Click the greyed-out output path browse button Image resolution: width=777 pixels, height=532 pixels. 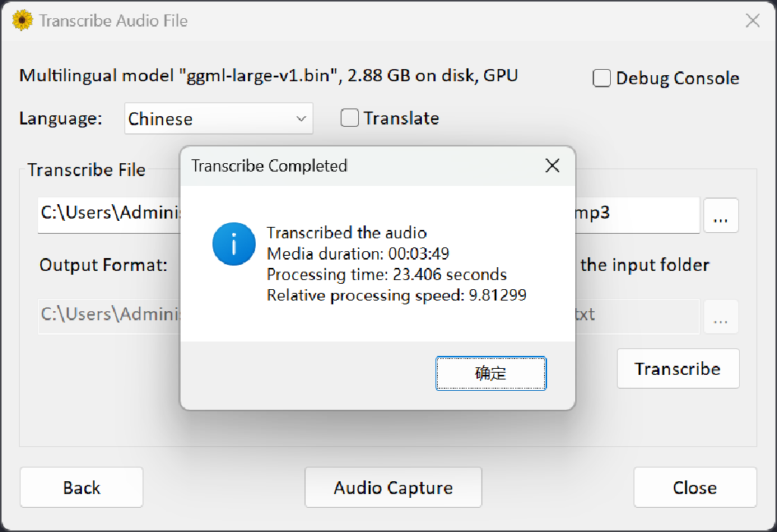point(721,316)
